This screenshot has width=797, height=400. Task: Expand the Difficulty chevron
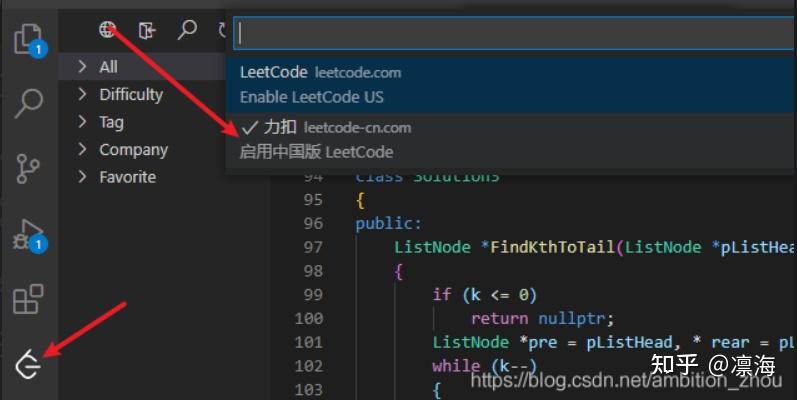82,94
